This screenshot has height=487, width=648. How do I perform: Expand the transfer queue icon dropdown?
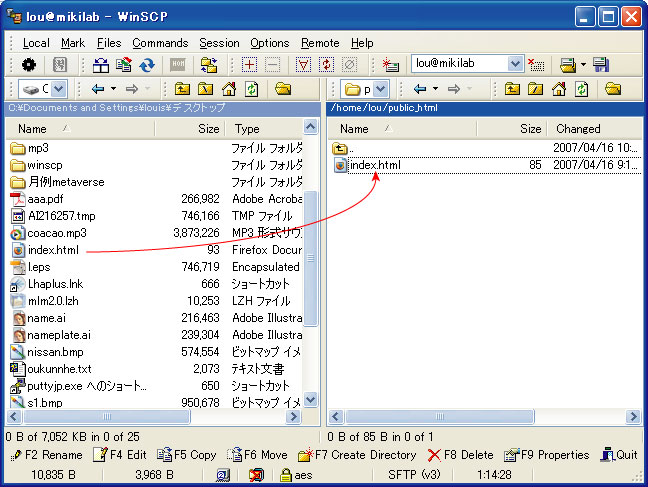(x=583, y=64)
